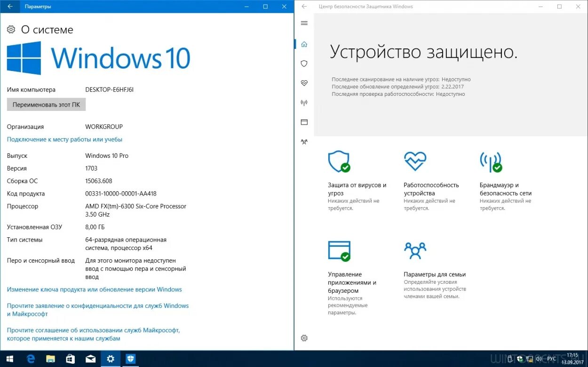Click 'Последнее обновление определений угроз' line

click(x=397, y=86)
